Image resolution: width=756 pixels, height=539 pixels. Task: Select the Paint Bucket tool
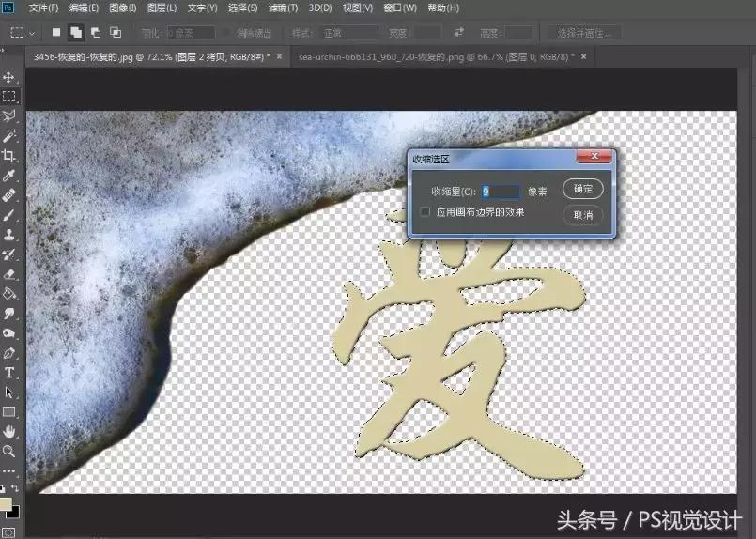click(8, 294)
